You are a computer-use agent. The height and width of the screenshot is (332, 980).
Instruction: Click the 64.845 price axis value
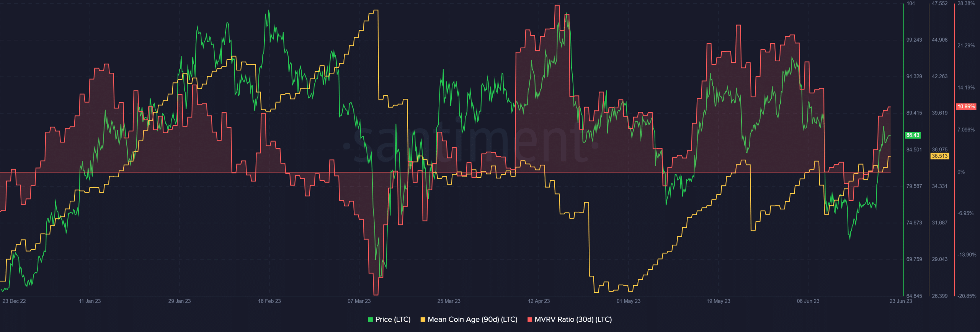[914, 296]
